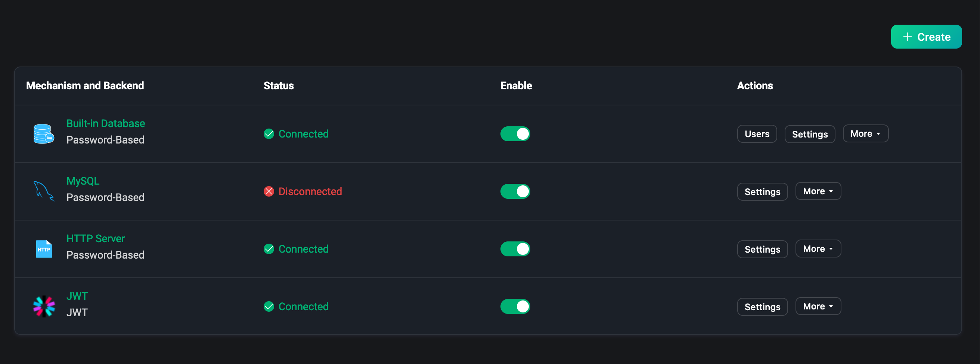Click the red Disconnected status icon for MySQL

[269, 191]
